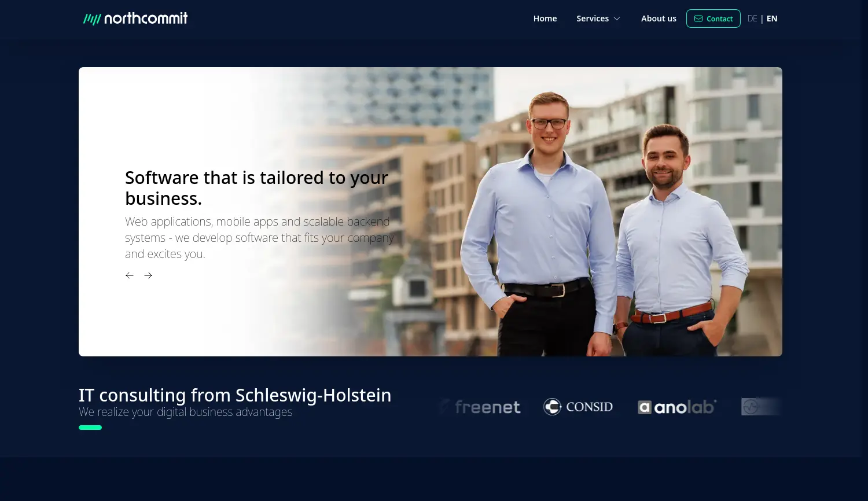Click the Contact button

click(x=713, y=19)
